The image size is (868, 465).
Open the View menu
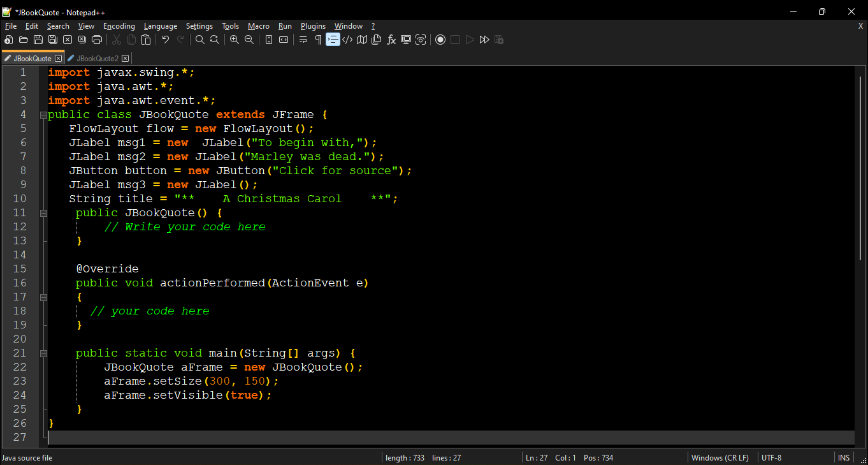coord(86,26)
